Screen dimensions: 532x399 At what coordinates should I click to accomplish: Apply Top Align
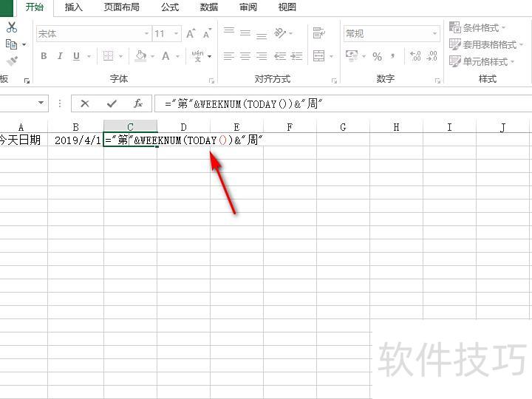point(229,32)
